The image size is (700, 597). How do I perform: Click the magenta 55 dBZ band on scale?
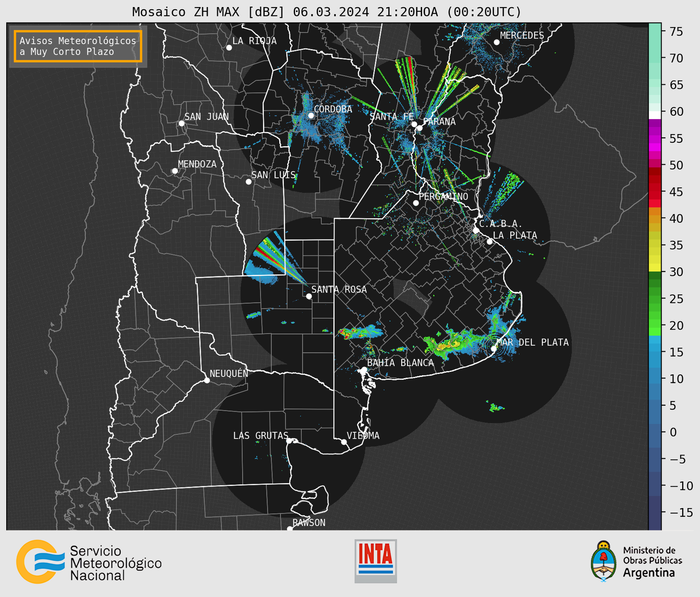654,138
